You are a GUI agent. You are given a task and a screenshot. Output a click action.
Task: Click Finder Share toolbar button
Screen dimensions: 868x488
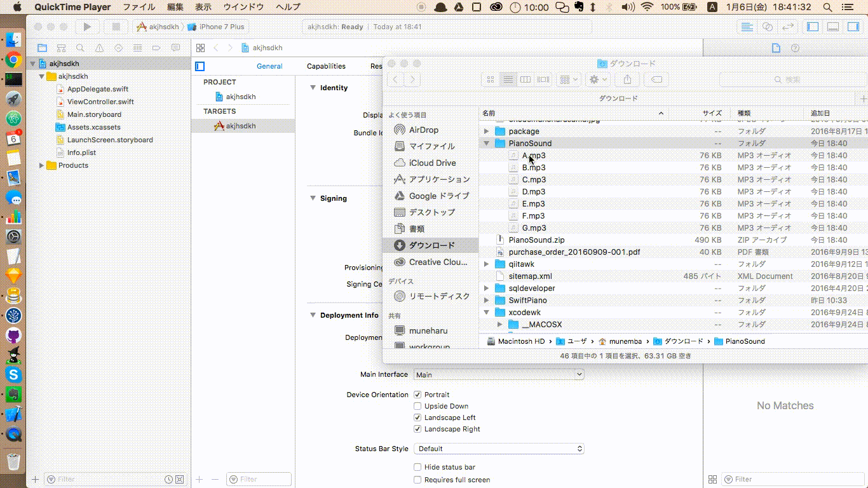[x=628, y=79]
